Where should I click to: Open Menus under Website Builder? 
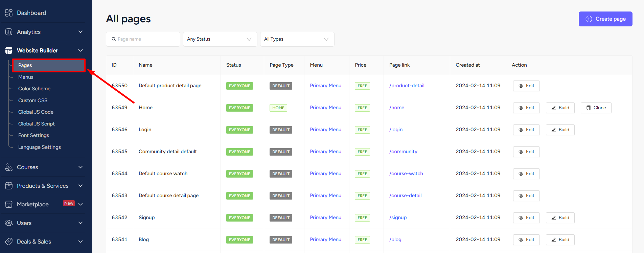pos(26,77)
